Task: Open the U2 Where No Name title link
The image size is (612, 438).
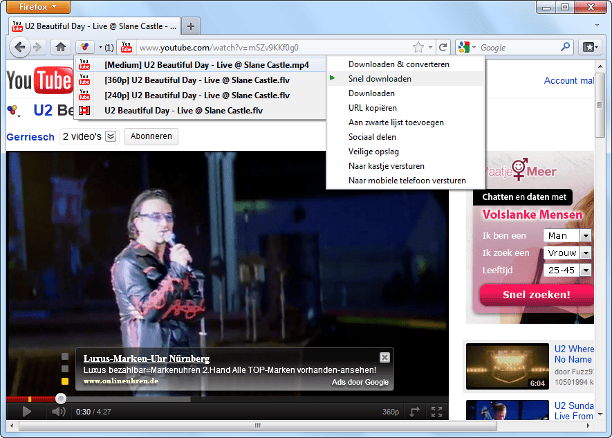Action: click(x=574, y=354)
